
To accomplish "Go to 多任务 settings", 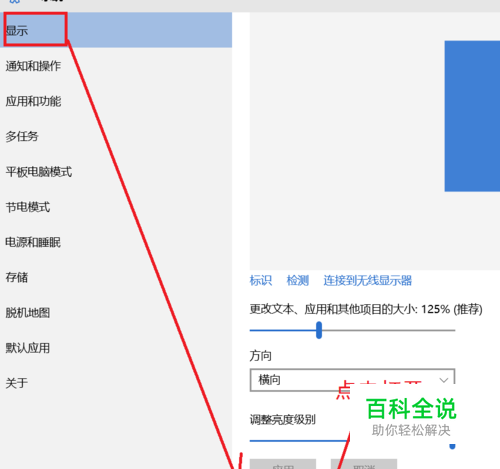I will pos(116,136).
